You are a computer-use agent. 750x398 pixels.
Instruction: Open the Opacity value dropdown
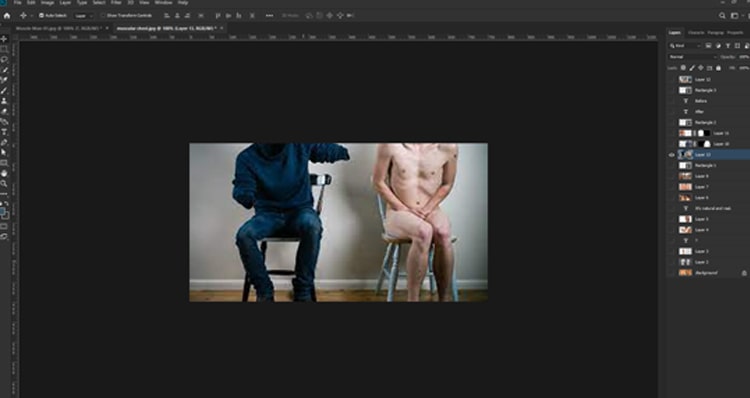coord(744,57)
